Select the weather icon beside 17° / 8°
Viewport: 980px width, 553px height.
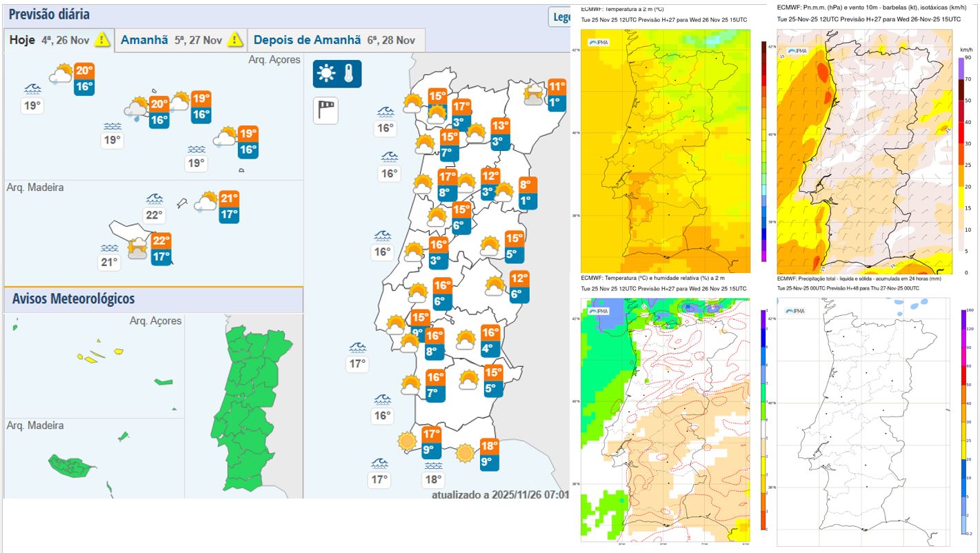point(423,184)
